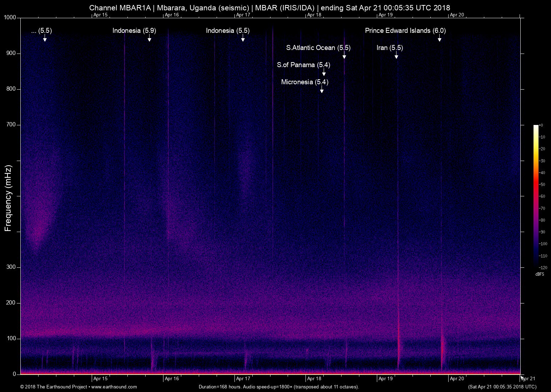Click the arrow under S.Atlantic Ocean (5.5)

344,56
